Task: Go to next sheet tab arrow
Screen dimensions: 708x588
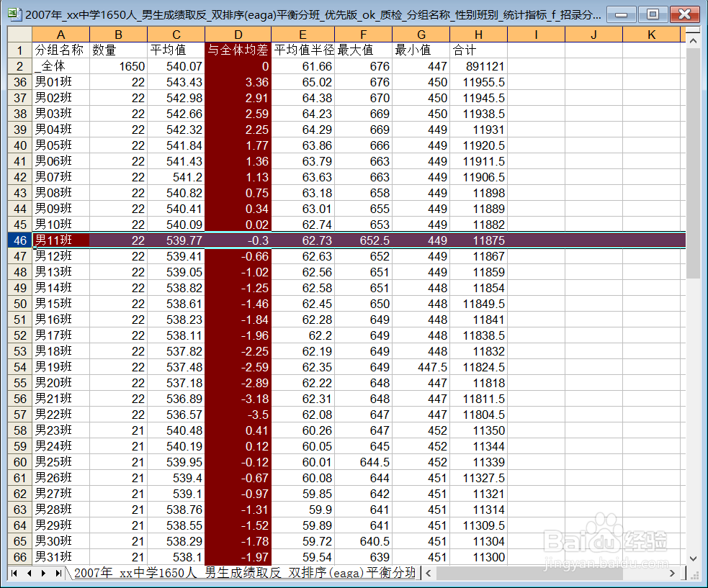Action: click(x=44, y=573)
